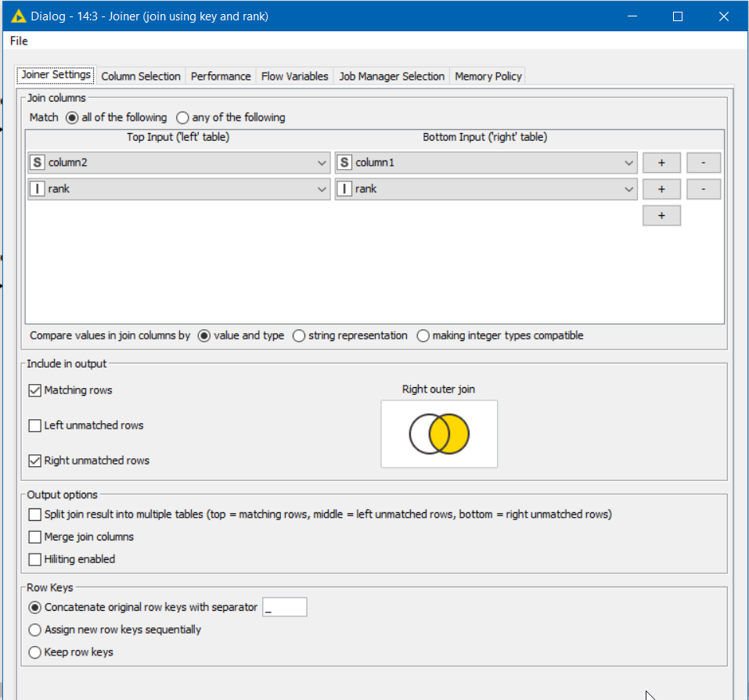Uncheck the Matching rows checkbox
Image resolution: width=749 pixels, height=700 pixels.
pos(35,390)
